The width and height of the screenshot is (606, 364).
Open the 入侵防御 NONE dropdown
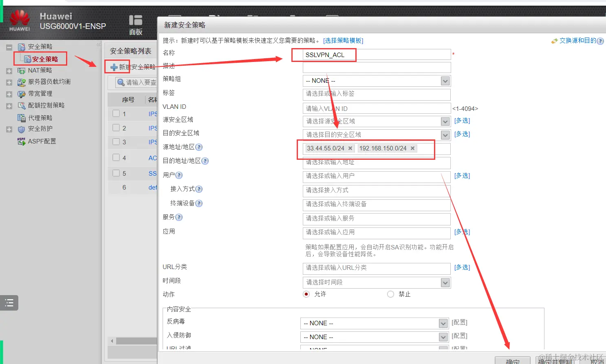[375, 337]
